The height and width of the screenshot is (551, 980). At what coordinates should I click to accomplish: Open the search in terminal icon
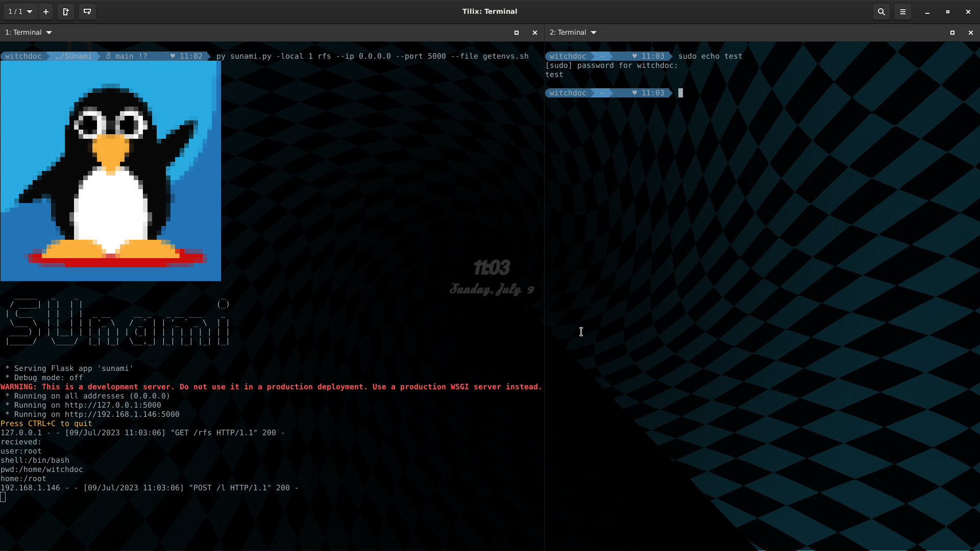pyautogui.click(x=881, y=11)
